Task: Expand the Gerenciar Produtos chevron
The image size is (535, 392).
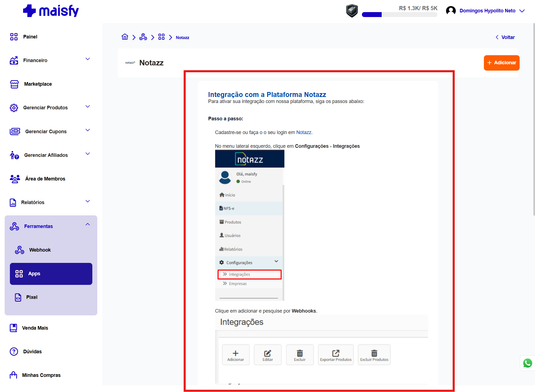Action: click(88, 107)
